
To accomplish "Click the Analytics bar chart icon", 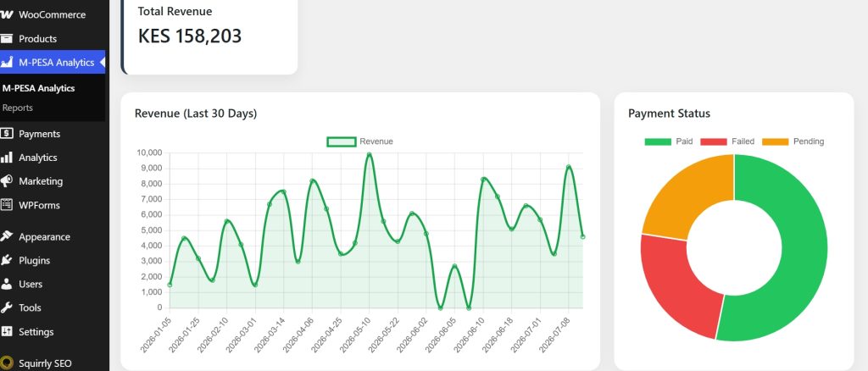I will coord(6,158).
